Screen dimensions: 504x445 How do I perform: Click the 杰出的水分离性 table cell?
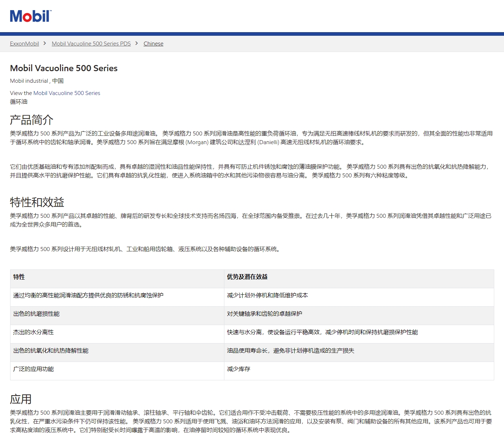click(117, 334)
